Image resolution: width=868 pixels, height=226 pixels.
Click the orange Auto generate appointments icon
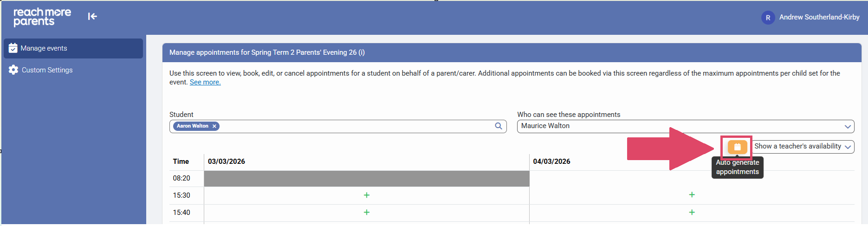click(737, 147)
